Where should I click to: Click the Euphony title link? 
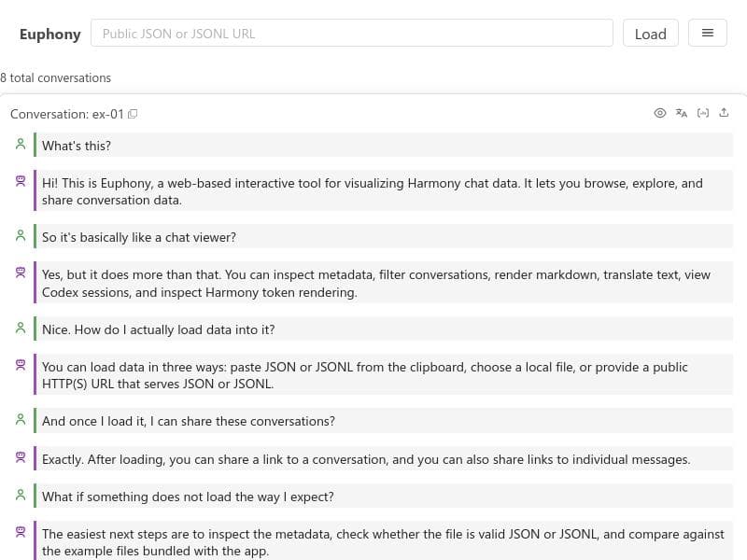point(50,34)
